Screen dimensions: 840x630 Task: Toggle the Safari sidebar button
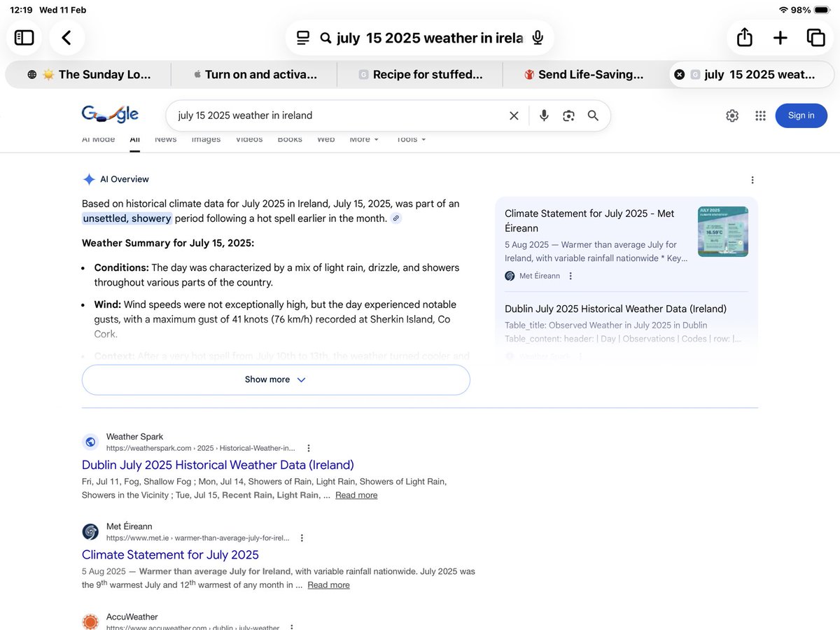tap(24, 38)
